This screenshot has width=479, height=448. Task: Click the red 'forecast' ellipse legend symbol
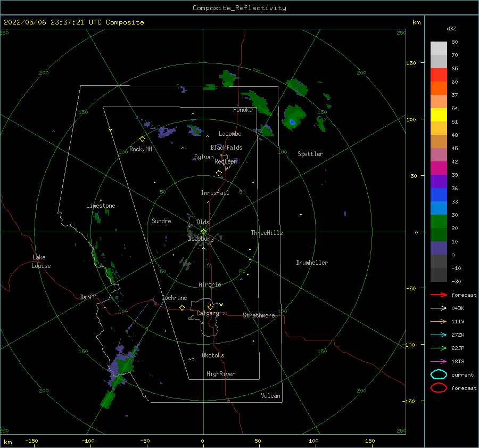439,388
